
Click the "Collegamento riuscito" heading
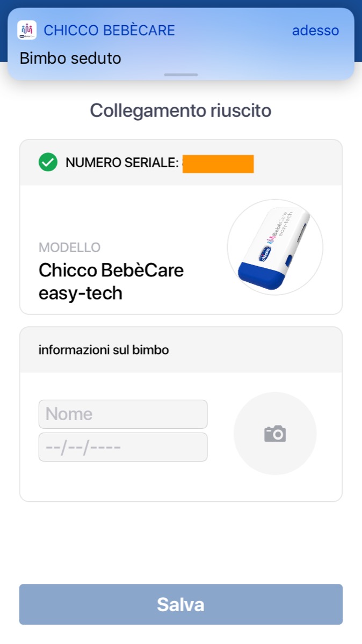(181, 111)
